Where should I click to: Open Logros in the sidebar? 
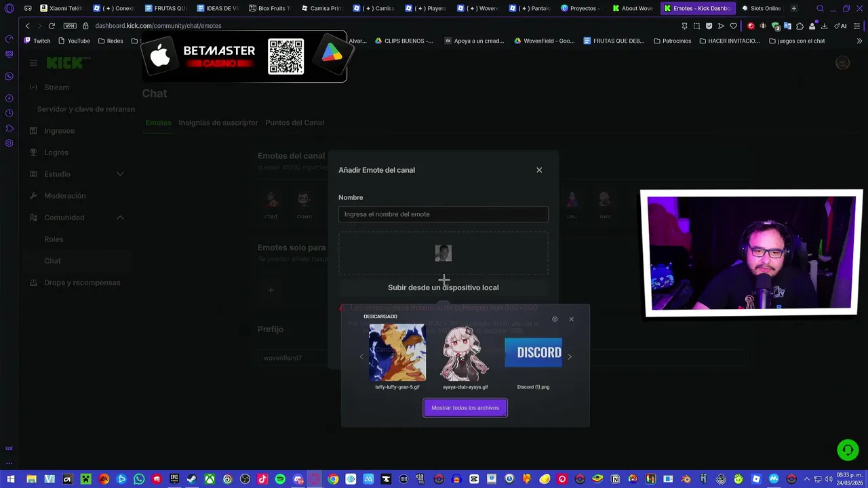point(56,152)
